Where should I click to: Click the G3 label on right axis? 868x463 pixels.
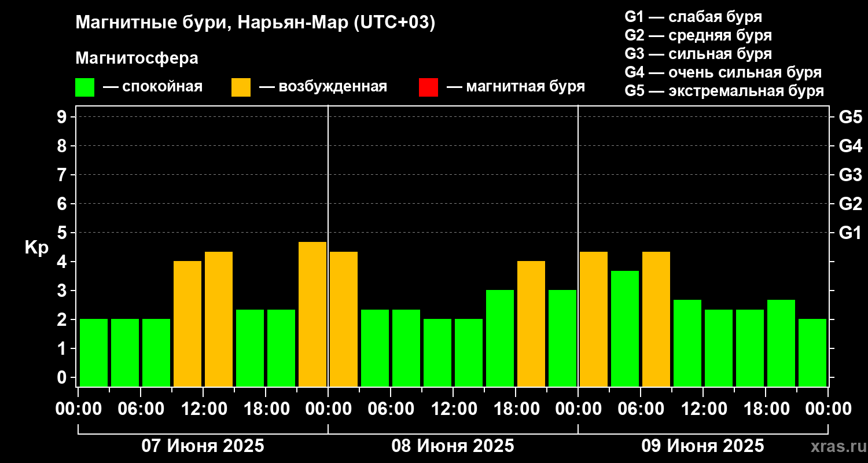(851, 175)
